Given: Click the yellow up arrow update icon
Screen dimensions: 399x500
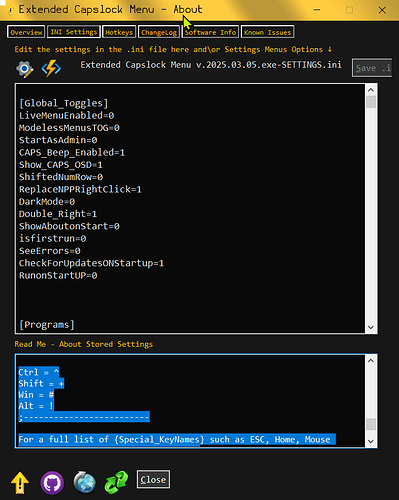Looking at the screenshot, I should (x=20, y=483).
